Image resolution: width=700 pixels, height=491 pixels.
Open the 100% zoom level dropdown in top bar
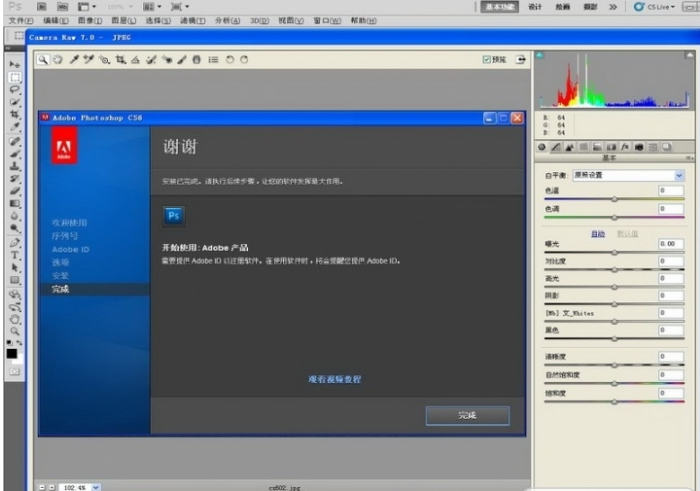pyautogui.click(x=120, y=7)
